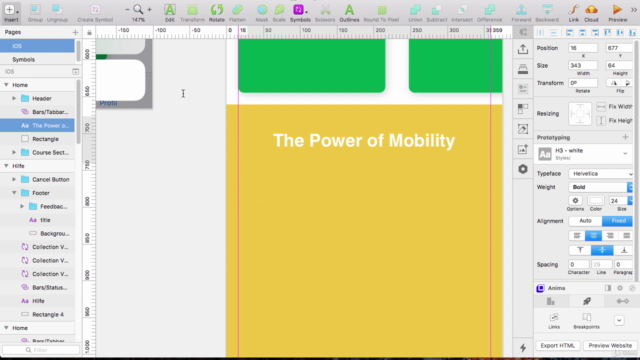Collapse the Footer group
Screen dimensions: 640x360
pyautogui.click(x=14, y=193)
